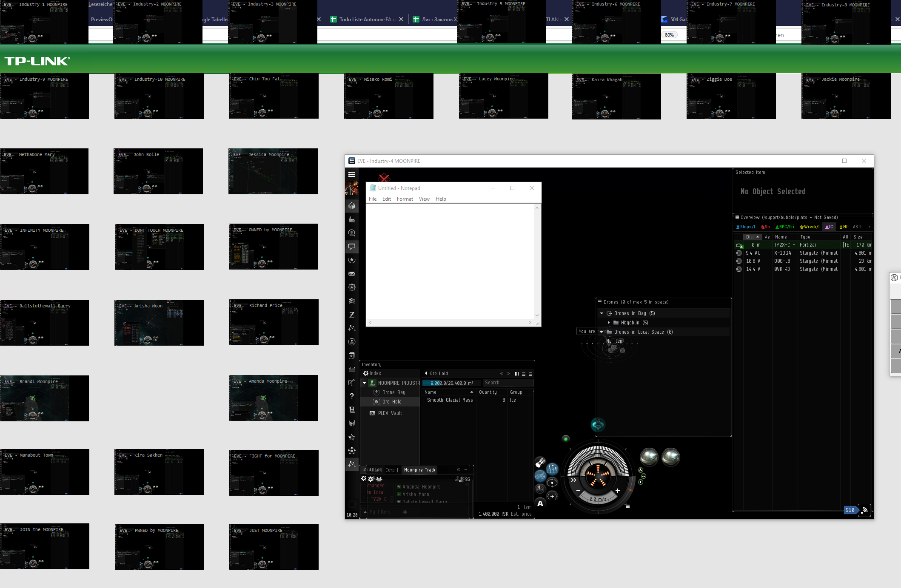Expand the Hobgoblin (5) drone folder
The width and height of the screenshot is (901, 588).
click(x=608, y=323)
